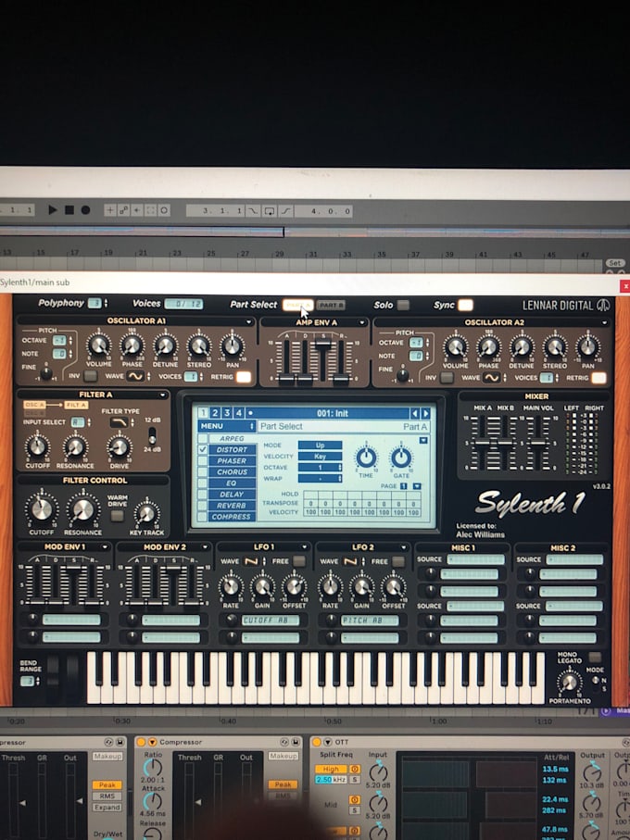Select Part A in Part Select

tap(297, 305)
